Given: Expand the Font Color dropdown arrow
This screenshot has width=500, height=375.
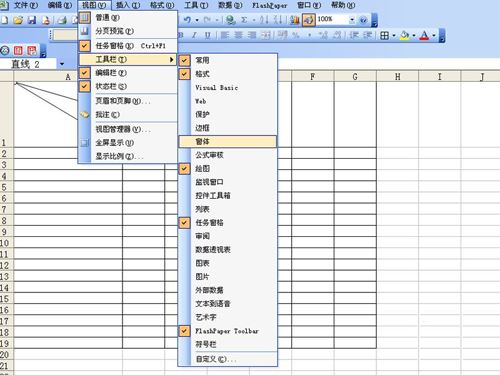Looking at the screenshot, I should 434,35.
